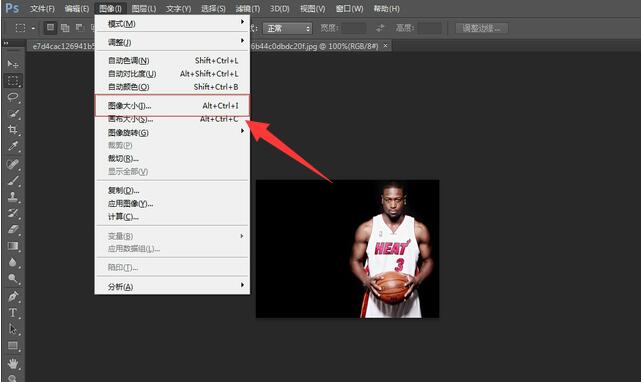Click the Ps application logo
Screen dimensions: 641x382
[x=12, y=8]
